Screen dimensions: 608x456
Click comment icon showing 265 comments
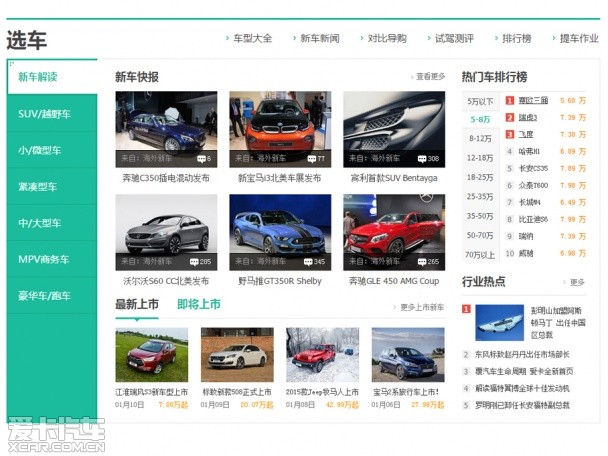pyautogui.click(x=422, y=262)
